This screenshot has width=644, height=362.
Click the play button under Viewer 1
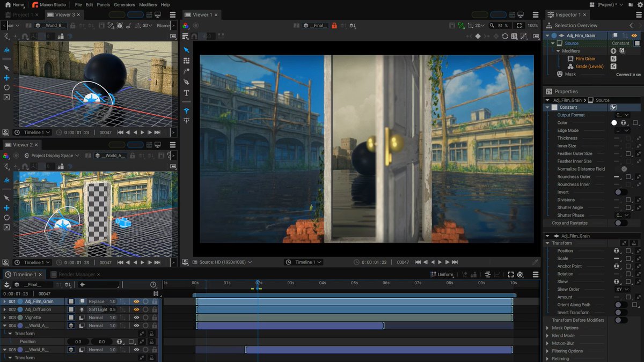(440, 262)
